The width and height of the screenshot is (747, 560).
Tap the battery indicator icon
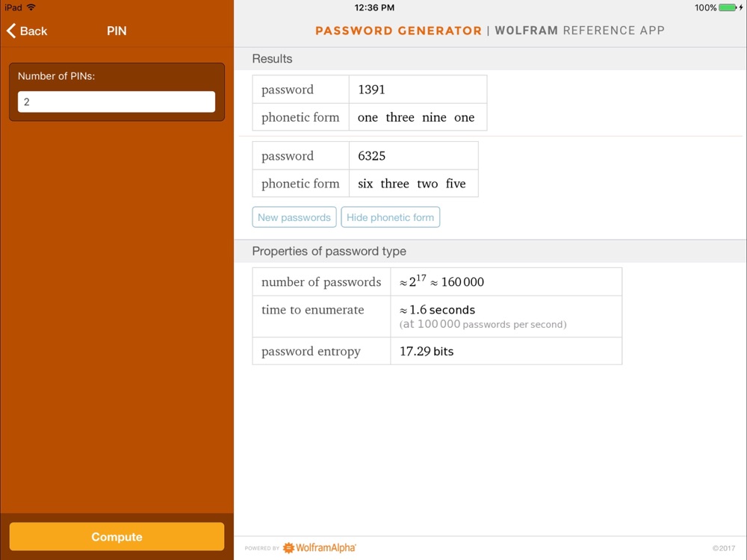728,7
